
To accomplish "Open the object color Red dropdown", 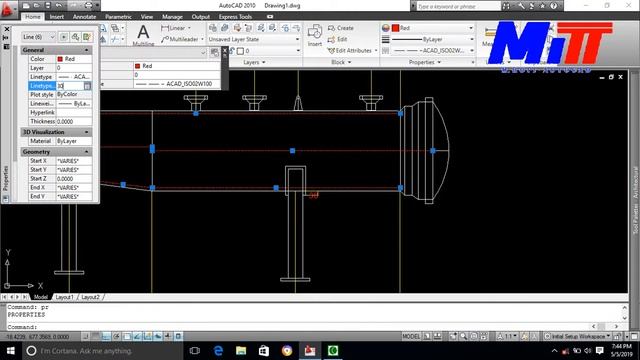I will tap(433, 28).
